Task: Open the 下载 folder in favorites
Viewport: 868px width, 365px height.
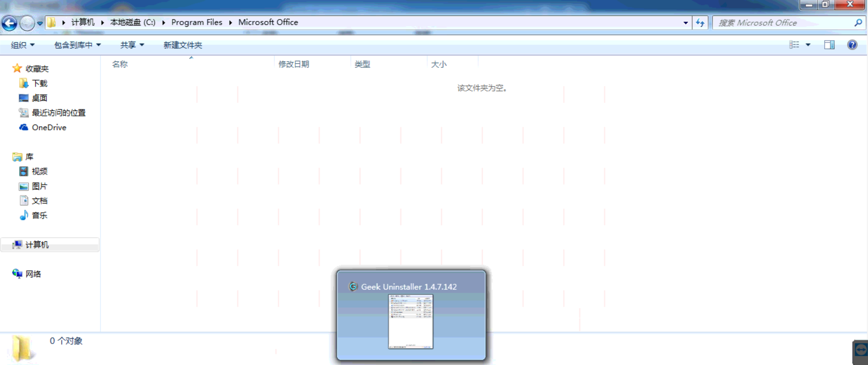Action: point(39,83)
